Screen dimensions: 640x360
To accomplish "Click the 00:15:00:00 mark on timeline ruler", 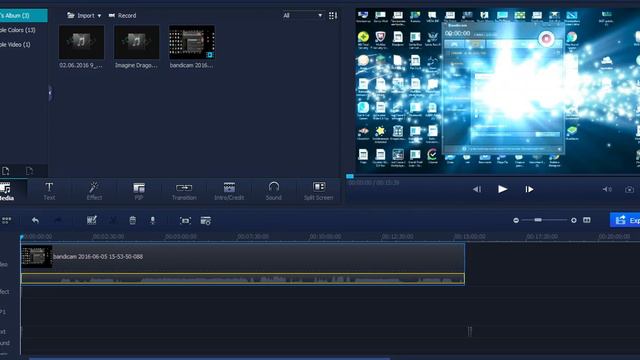I will click(470, 237).
